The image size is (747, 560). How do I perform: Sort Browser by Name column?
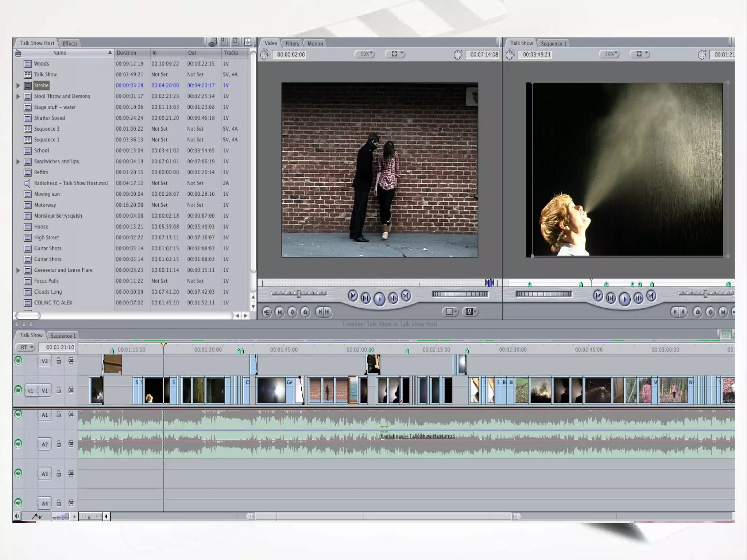(63, 53)
